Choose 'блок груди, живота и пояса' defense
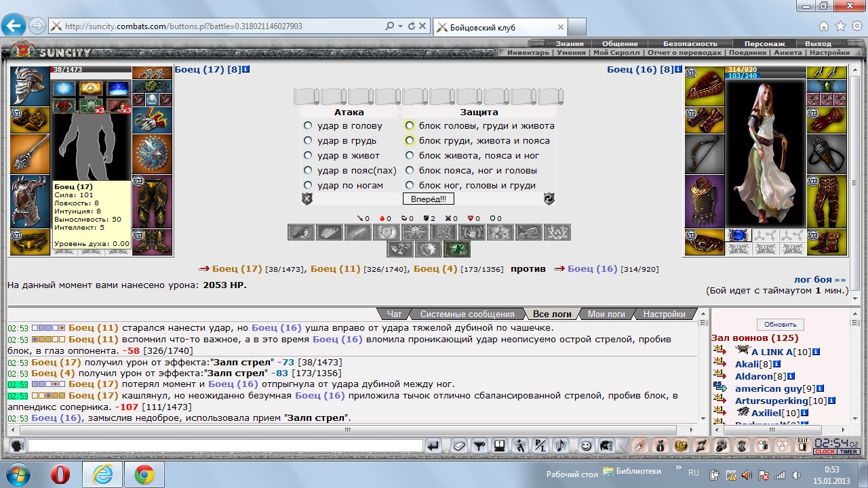This screenshot has width=868, height=488. tap(410, 140)
